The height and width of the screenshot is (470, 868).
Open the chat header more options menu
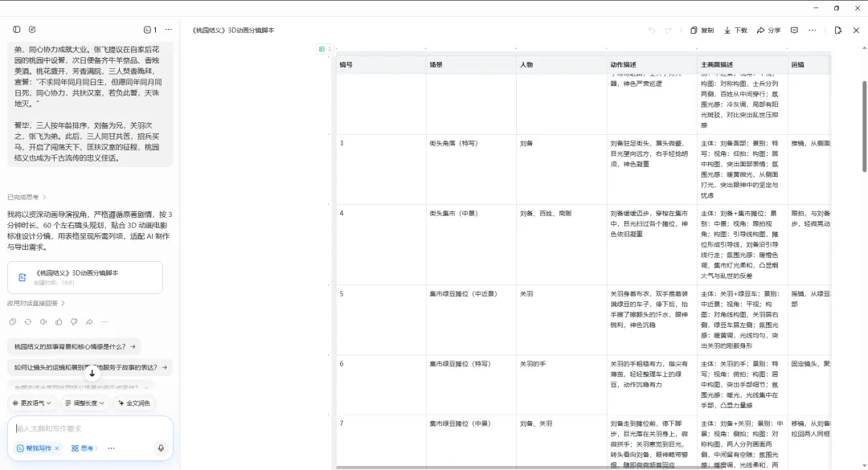[x=168, y=30]
